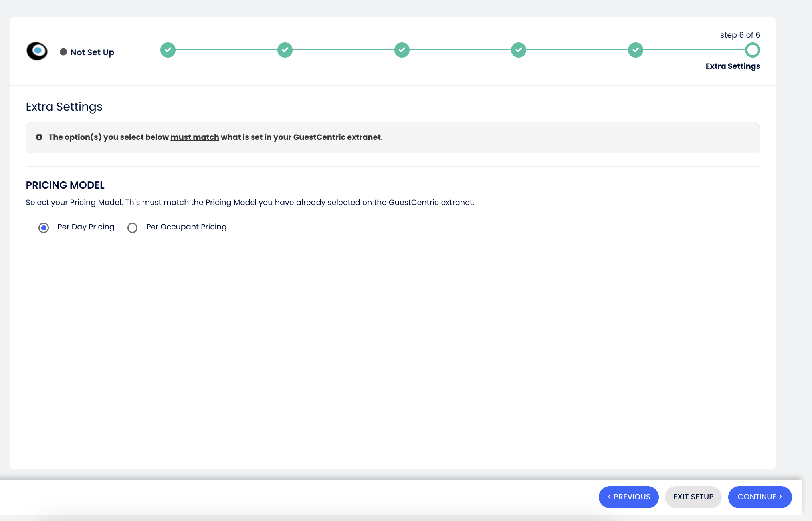Click the gray Not Set Up status dot
This screenshot has height=521, width=812.
pos(63,52)
